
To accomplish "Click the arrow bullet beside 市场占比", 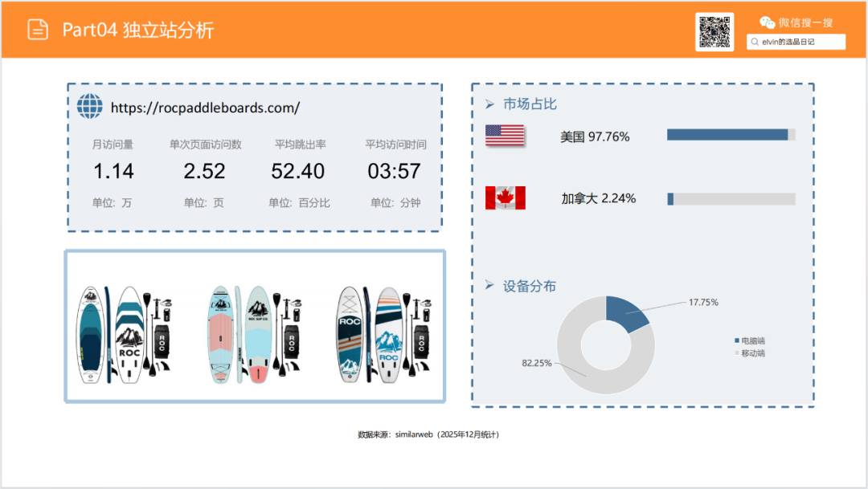I will [x=489, y=104].
